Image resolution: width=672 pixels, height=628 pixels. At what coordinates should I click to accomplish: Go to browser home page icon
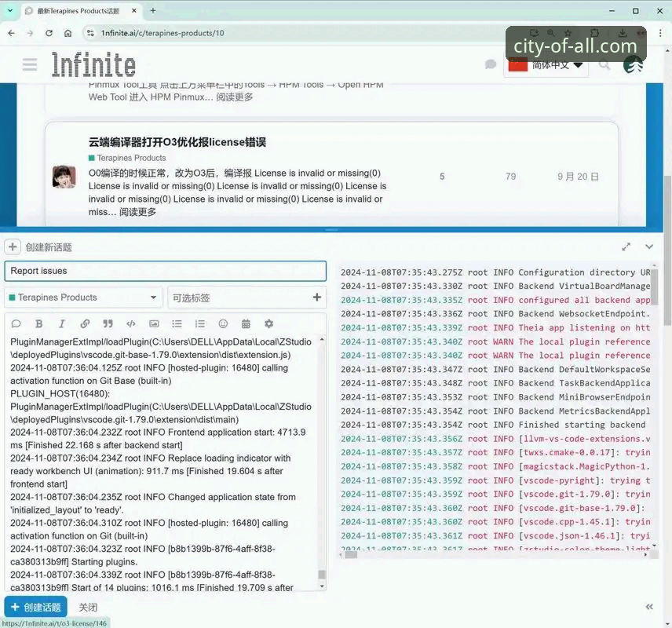(x=68, y=33)
